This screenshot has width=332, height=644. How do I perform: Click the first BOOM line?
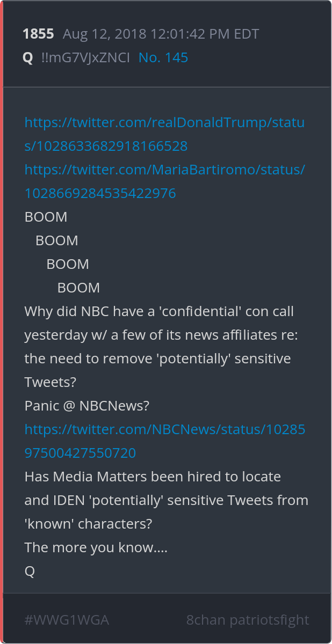coord(46,217)
